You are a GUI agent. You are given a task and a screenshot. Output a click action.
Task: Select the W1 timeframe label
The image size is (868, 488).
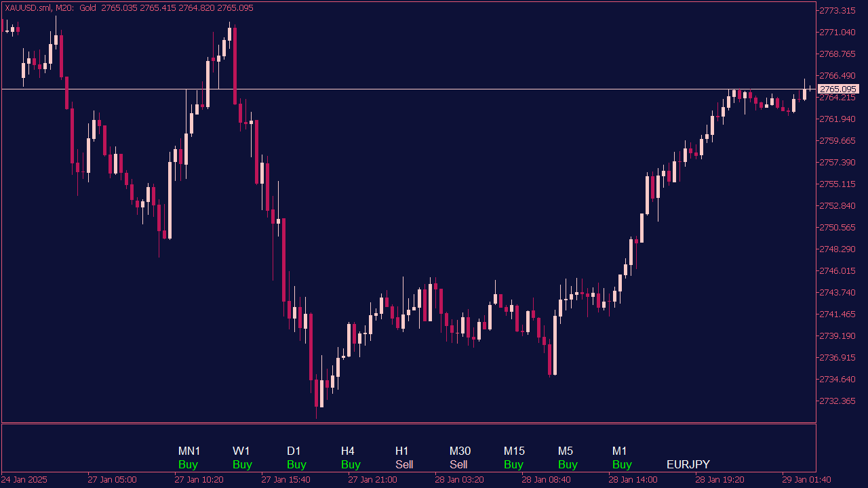241,451
